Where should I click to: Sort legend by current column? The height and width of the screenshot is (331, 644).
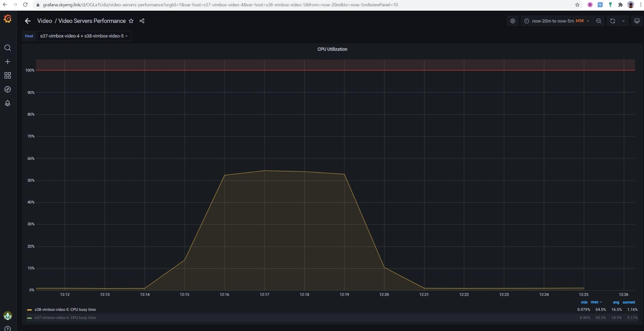(x=629, y=302)
